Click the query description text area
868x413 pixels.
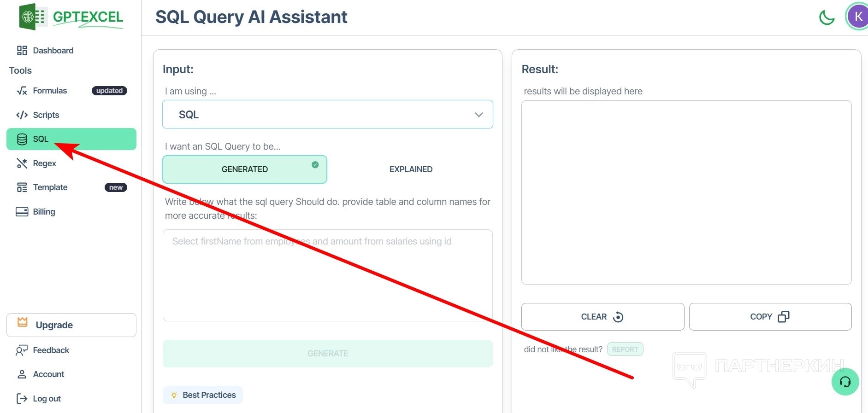327,275
